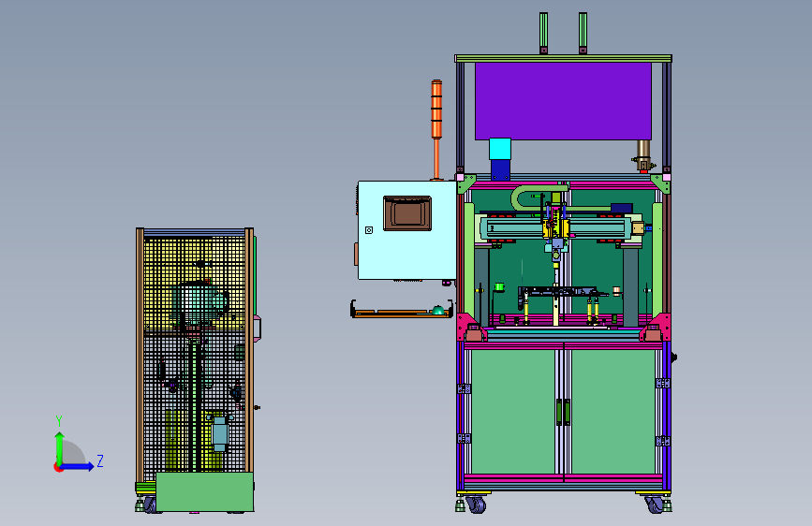Click the red origin ball of the triad
Viewport: 812px width, 526px height.
coord(58,467)
